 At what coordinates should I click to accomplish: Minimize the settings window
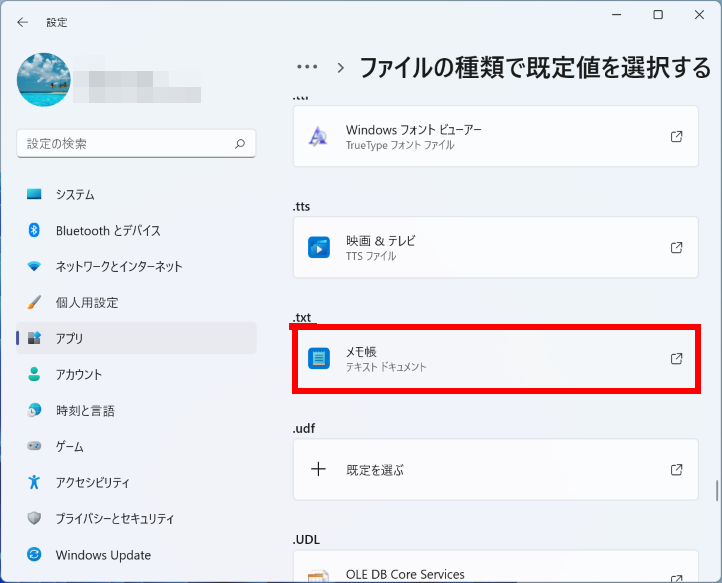pyautogui.click(x=617, y=15)
